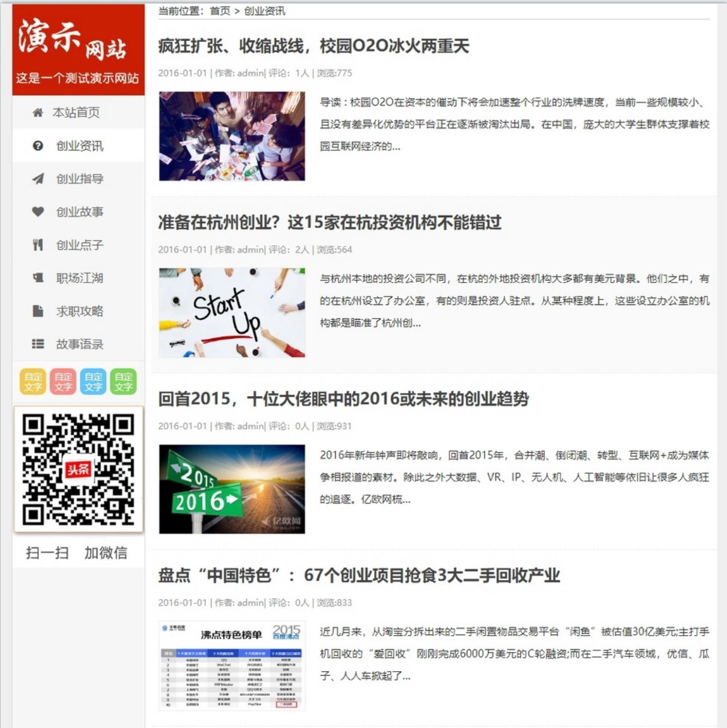The image size is (727, 728).
Task: Click the home icon beside 本站首页
Action: [38, 113]
